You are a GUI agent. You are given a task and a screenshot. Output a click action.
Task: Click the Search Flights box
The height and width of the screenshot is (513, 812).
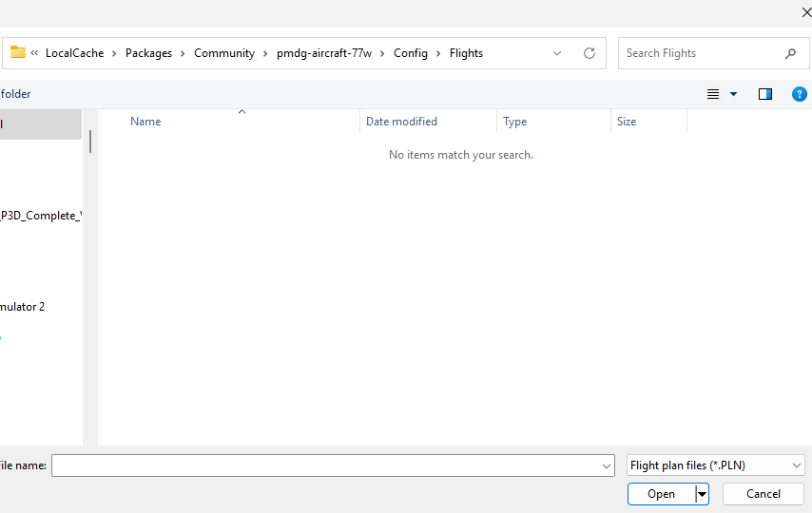tap(699, 53)
